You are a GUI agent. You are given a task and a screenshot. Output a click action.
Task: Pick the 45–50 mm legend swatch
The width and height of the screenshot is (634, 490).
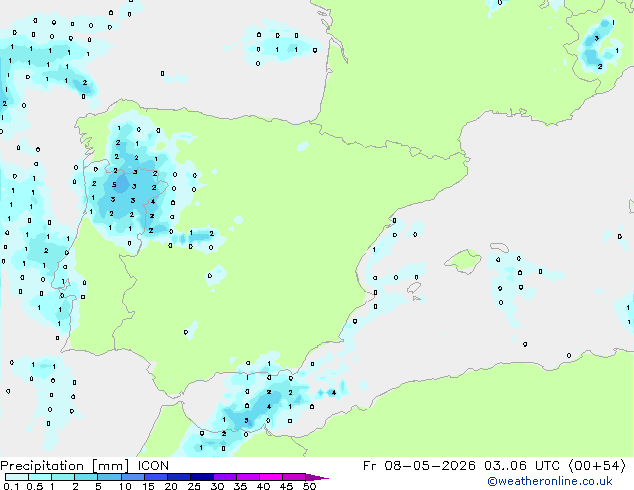pos(294,477)
